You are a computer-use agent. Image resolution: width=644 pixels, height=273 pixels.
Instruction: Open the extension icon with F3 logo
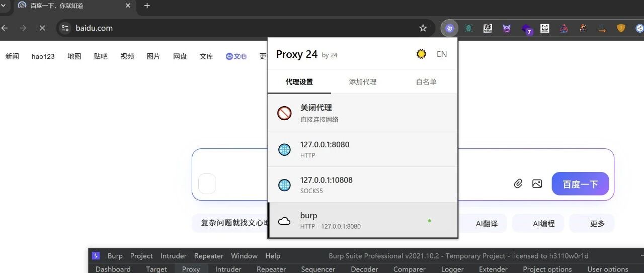click(488, 29)
